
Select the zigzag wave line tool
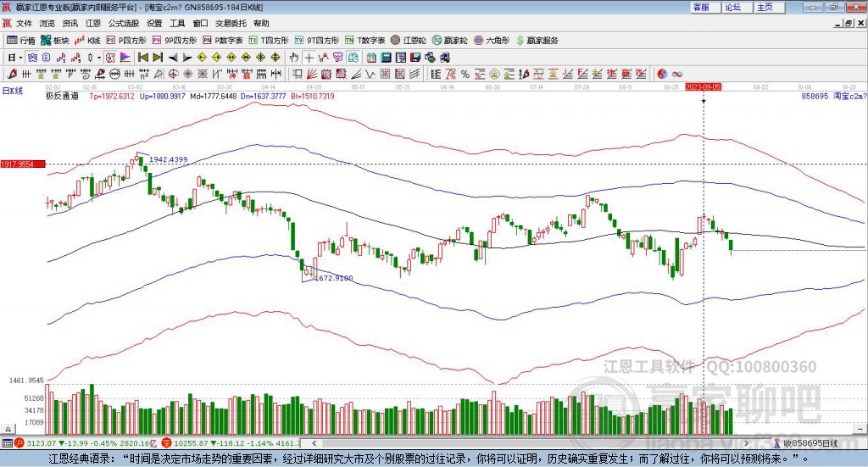pyautogui.click(x=370, y=74)
